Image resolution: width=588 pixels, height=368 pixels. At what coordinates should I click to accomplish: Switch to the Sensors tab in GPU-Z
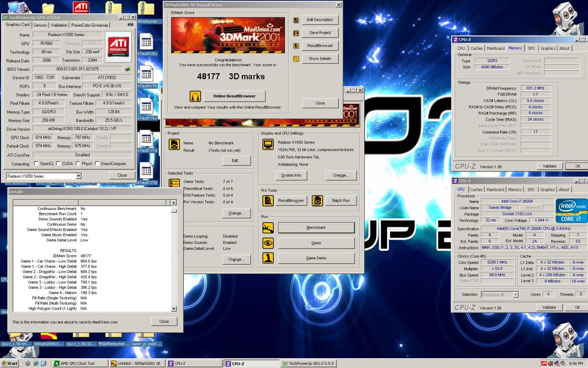[x=40, y=25]
